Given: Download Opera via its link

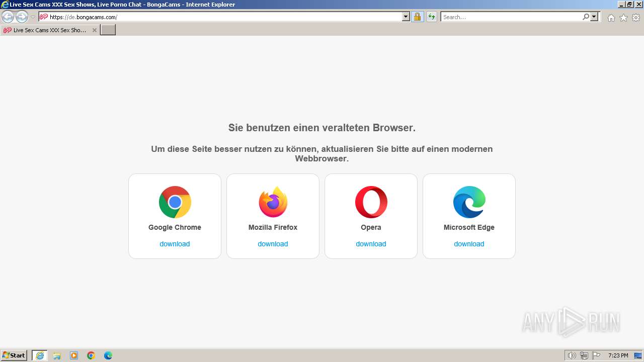Looking at the screenshot, I should click(371, 244).
